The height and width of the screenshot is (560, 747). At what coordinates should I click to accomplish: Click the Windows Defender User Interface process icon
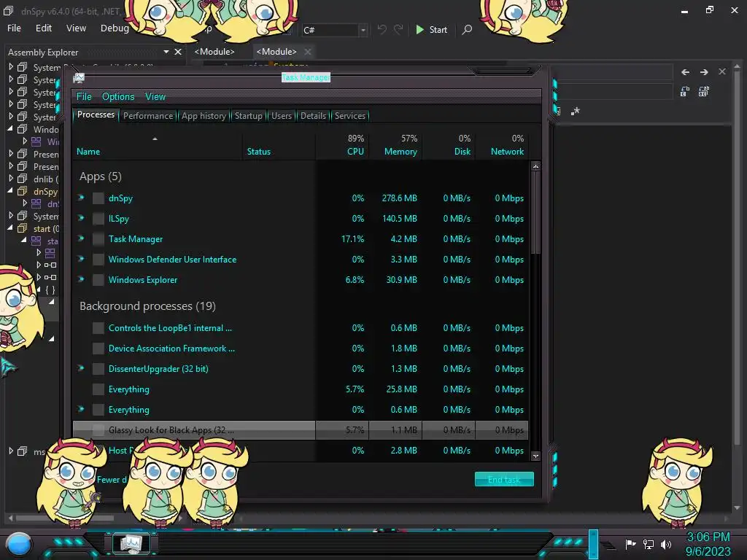98,260
